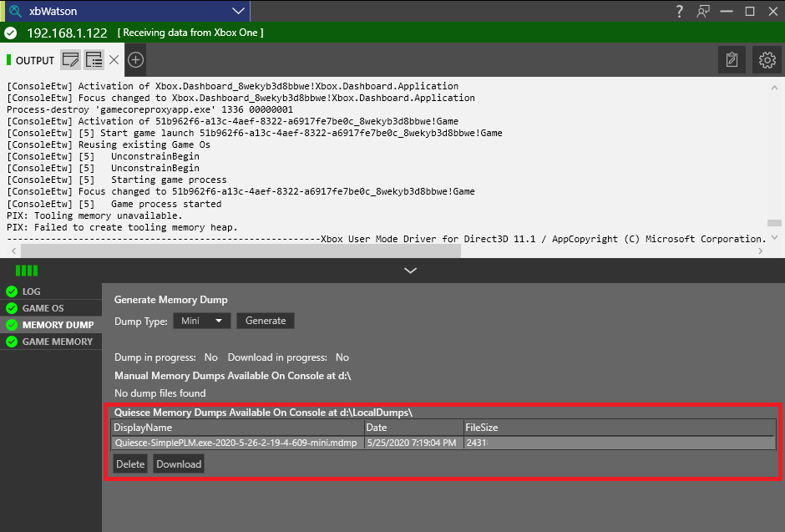Open the LOG section

point(51,291)
